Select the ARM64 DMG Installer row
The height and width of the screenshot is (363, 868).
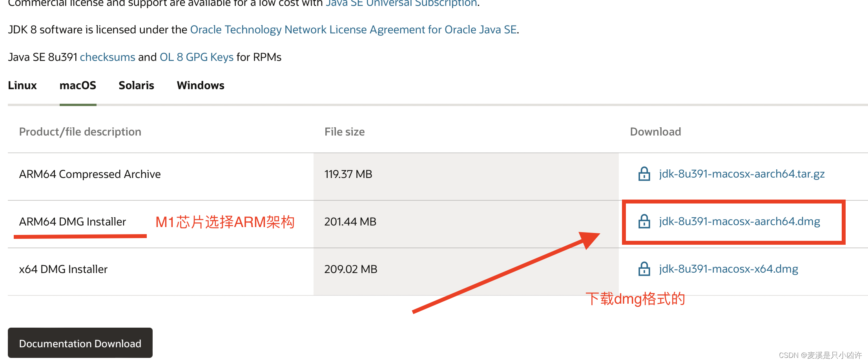pyautogui.click(x=73, y=221)
